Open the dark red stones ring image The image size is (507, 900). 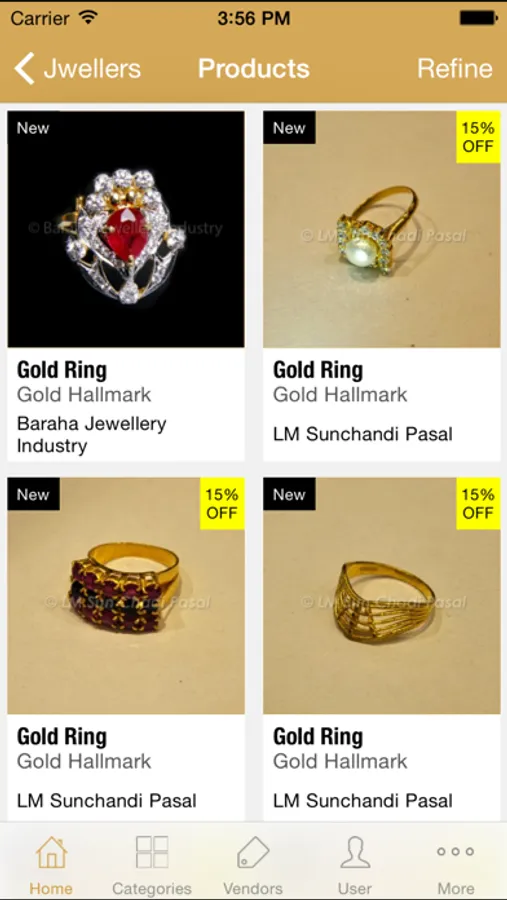(x=126, y=596)
